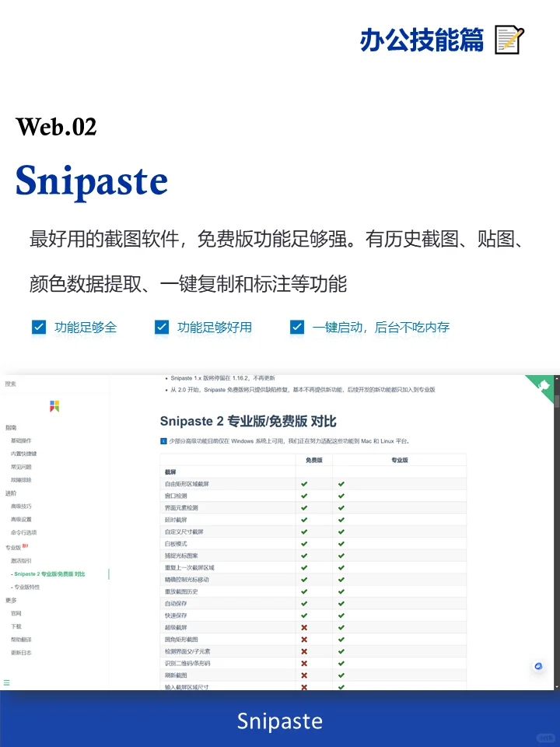
Task: Open 高级技巧 in the sidebar
Action: click(22, 506)
